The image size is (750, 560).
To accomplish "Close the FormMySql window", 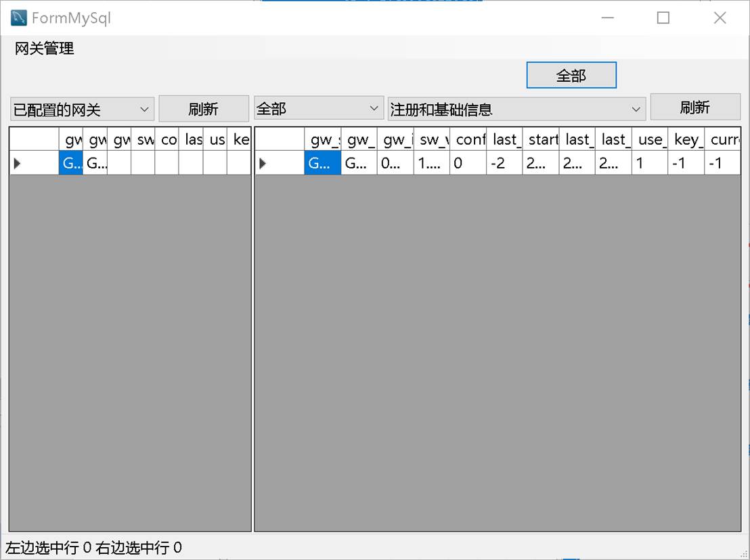I will point(720,18).
